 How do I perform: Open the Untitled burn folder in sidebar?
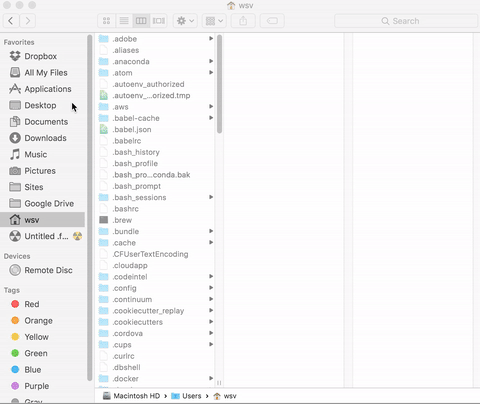tap(42, 236)
